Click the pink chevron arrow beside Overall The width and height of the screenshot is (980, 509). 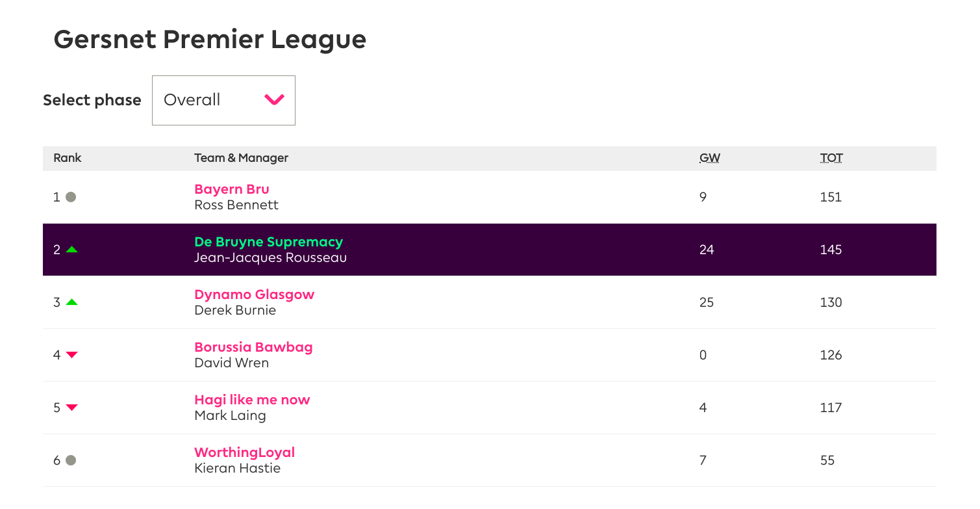[x=275, y=100]
